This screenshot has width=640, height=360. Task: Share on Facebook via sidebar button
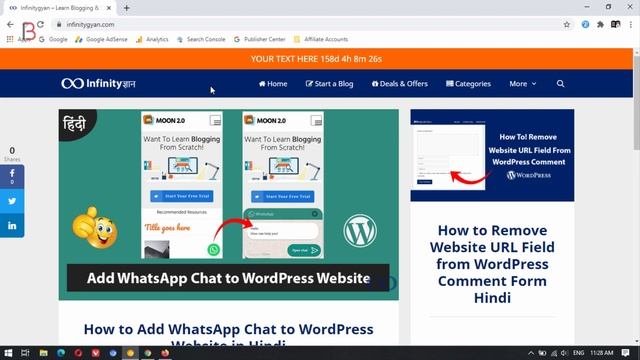pos(12,176)
